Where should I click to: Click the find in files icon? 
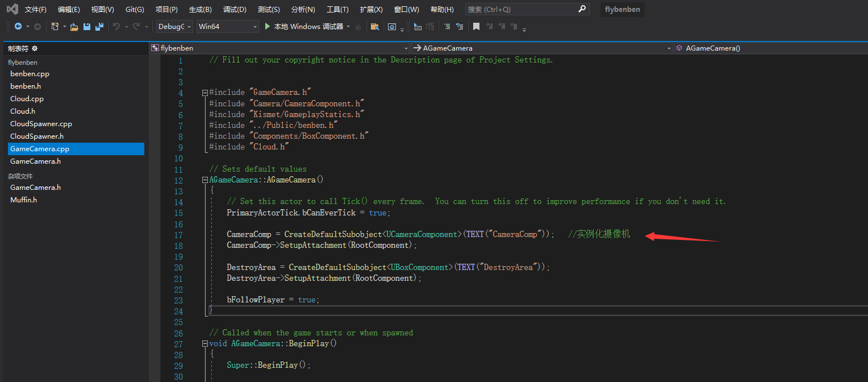click(374, 27)
